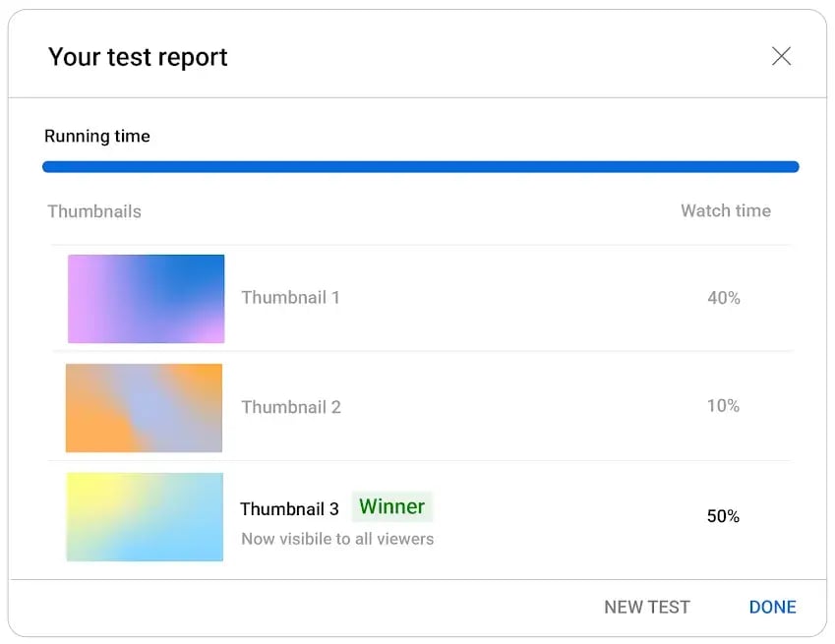Select the Thumbnail 3 yellow-blue image
Image resolution: width=835 pixels, height=644 pixels.
[145, 517]
